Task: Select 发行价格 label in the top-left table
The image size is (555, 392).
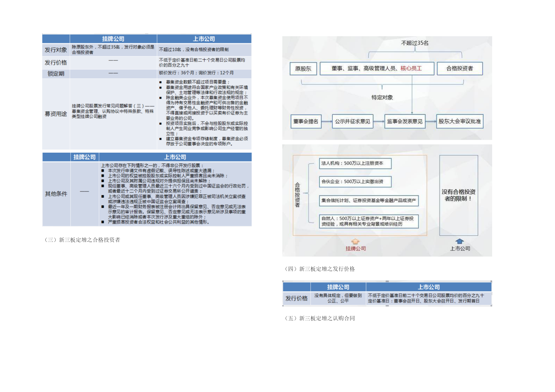Action: [56, 63]
